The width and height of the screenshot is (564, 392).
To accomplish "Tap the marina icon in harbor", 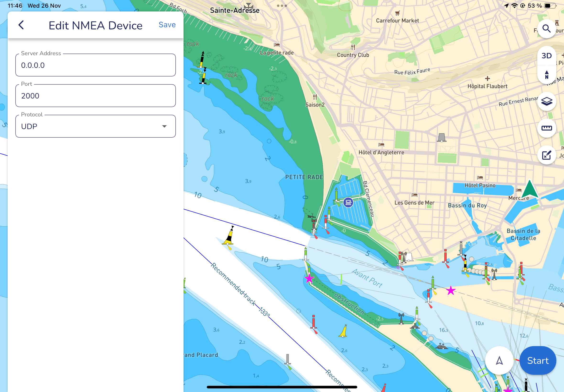I will click(348, 203).
